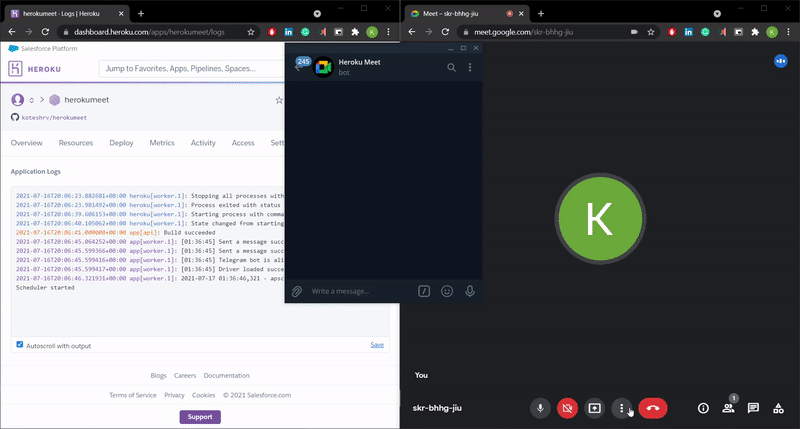Click the blue audio indicator in Meet
Screen dimensions: 800x429
click(781, 61)
